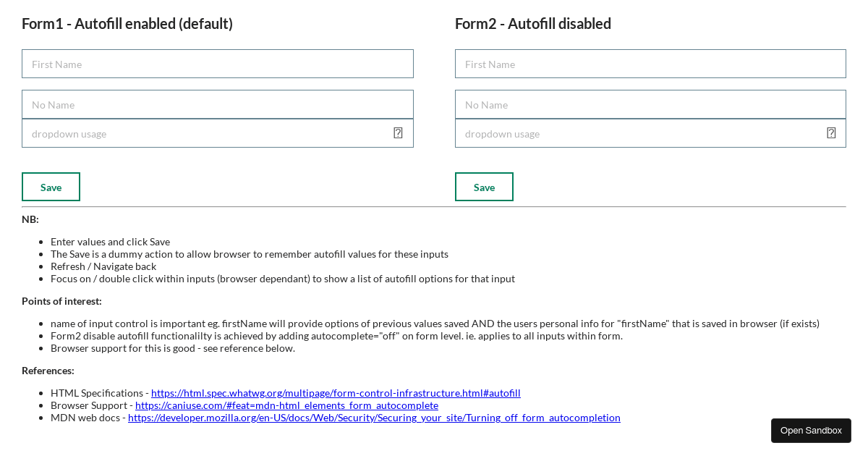Open the HTML Specifications autofill link
Viewport: 868px width, 456px height.
(x=336, y=392)
